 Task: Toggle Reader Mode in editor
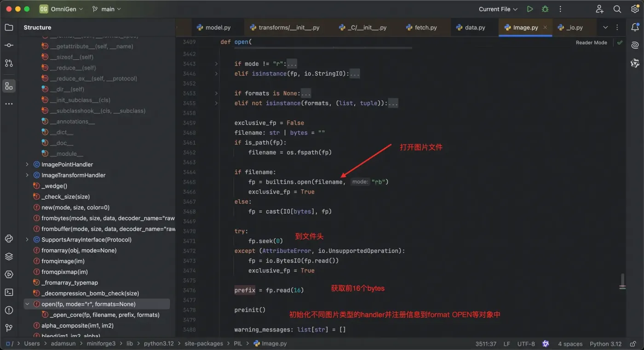coord(591,42)
